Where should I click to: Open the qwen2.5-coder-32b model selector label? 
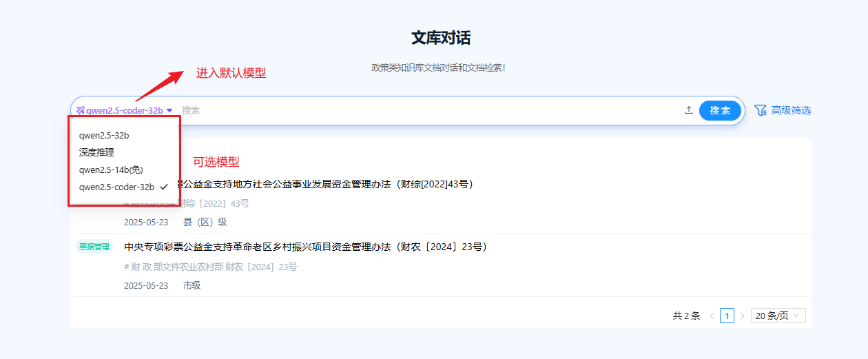124,110
